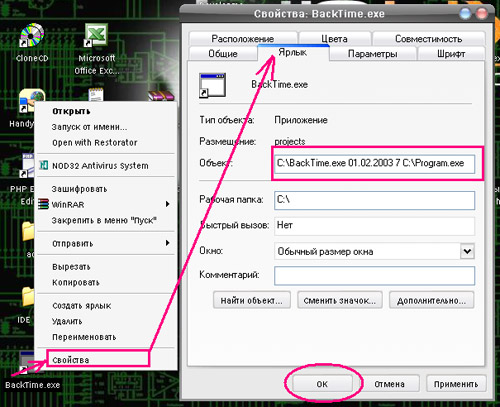Focus the Объект target path field
The width and height of the screenshot is (500, 407).
pos(375,163)
